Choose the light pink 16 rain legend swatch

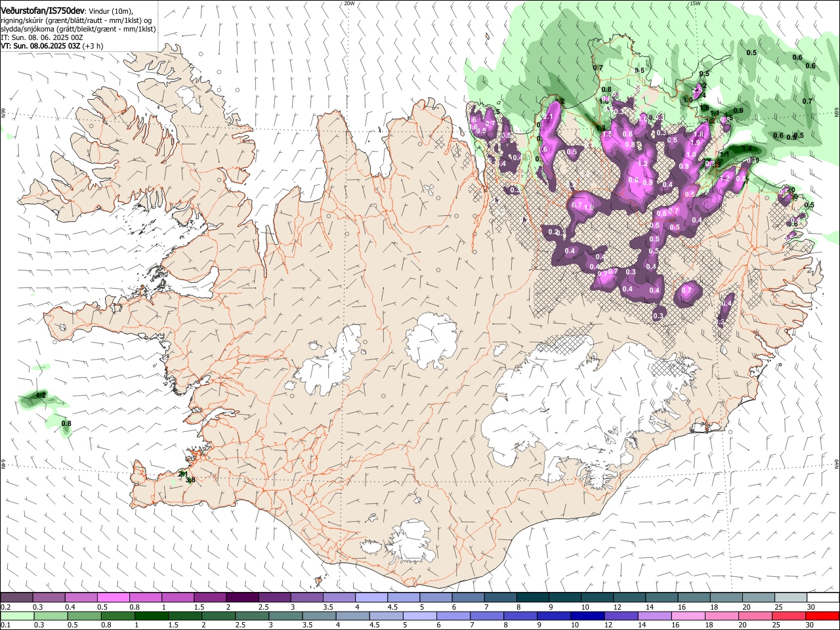tap(687, 616)
